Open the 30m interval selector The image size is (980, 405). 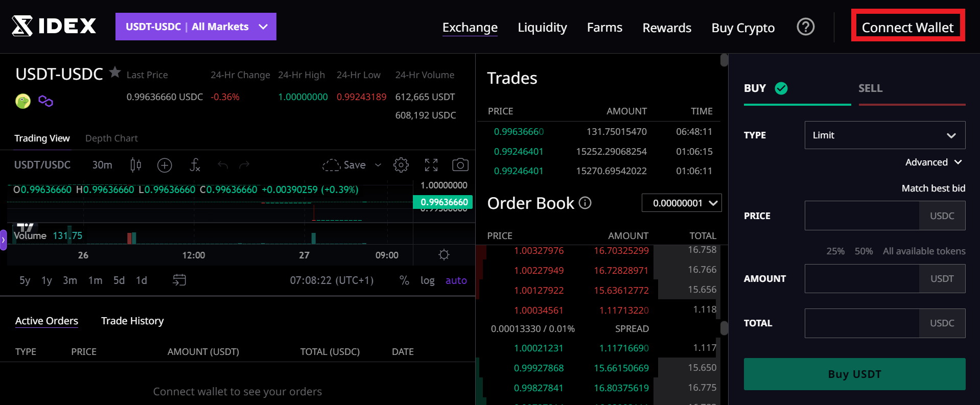[102, 165]
